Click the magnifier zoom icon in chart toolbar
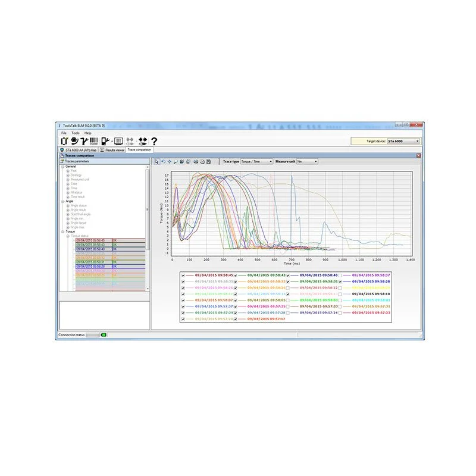 176,161
